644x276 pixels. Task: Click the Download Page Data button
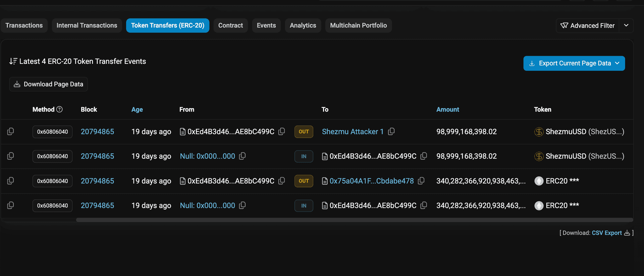[x=49, y=84]
